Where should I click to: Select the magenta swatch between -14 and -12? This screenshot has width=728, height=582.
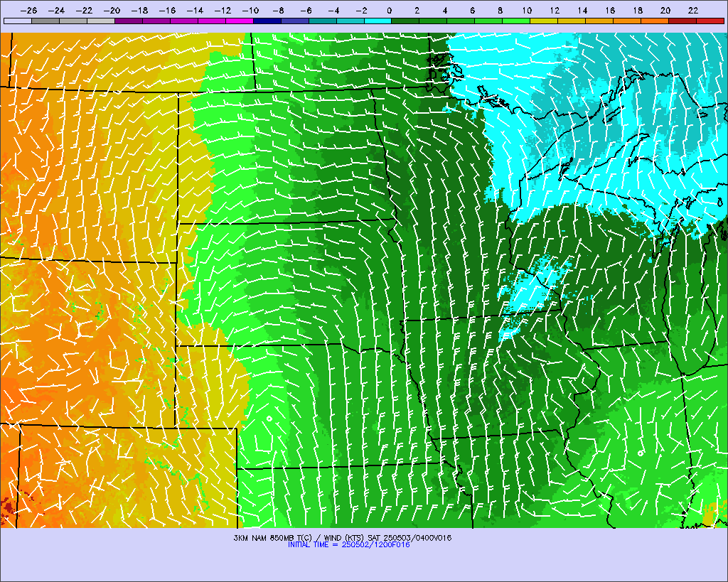(212, 21)
